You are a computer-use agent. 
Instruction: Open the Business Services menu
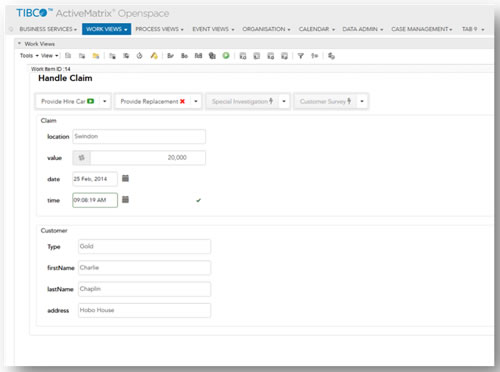click(x=48, y=29)
